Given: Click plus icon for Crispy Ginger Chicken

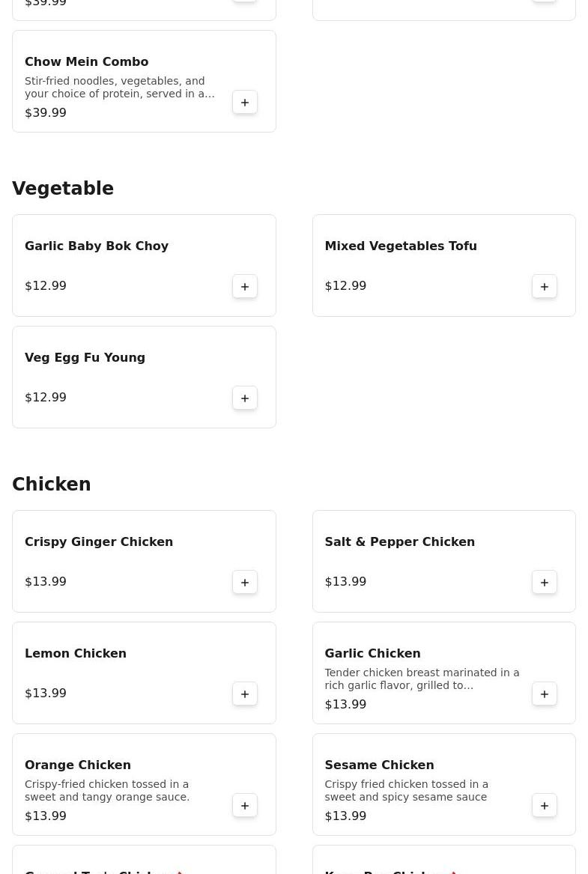Looking at the screenshot, I should coord(245,583).
